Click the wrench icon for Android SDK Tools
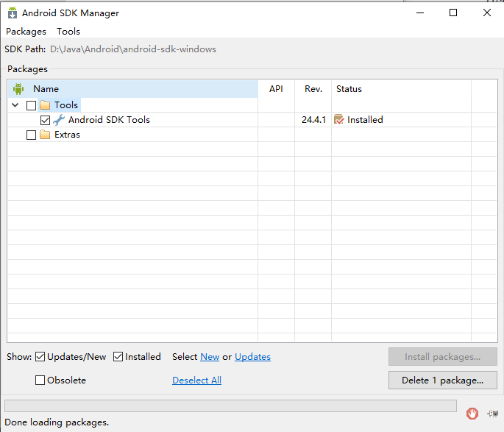The height and width of the screenshot is (432, 504). point(59,120)
